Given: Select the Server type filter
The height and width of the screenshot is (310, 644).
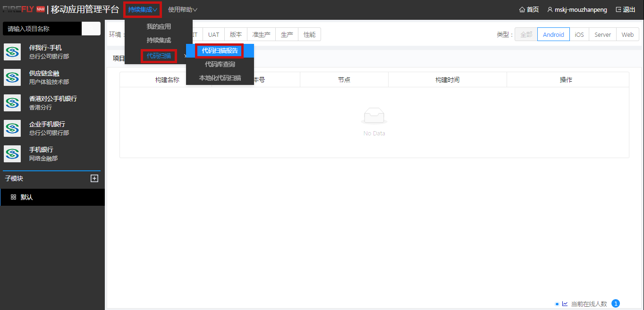Looking at the screenshot, I should (602, 34).
